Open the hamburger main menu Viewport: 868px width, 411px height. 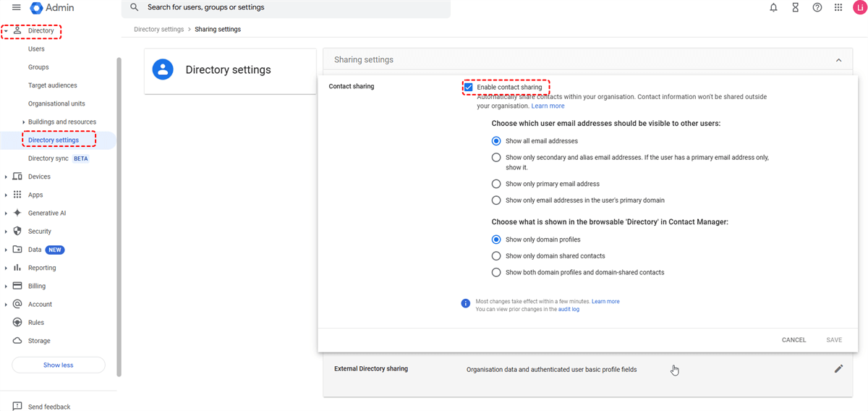(x=17, y=8)
